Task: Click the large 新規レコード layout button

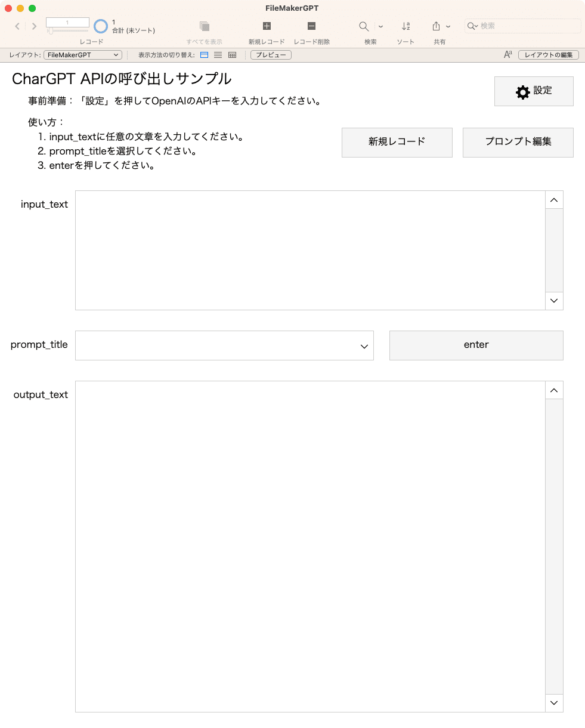Action: pyautogui.click(x=397, y=143)
